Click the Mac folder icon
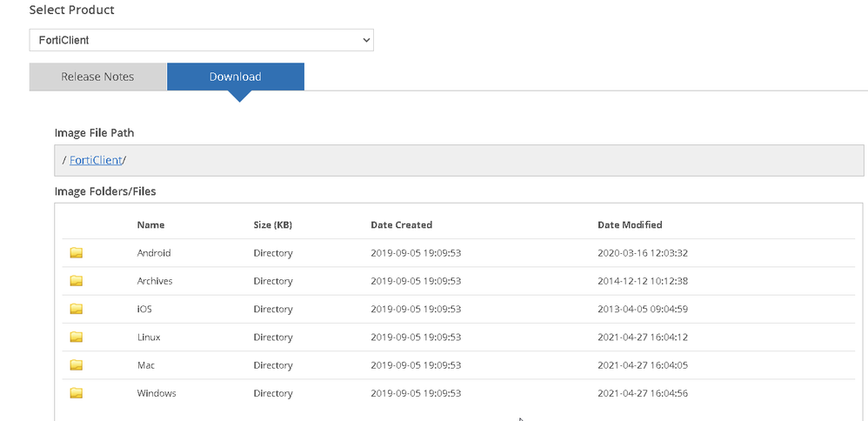This screenshot has height=421, width=868. point(77,365)
